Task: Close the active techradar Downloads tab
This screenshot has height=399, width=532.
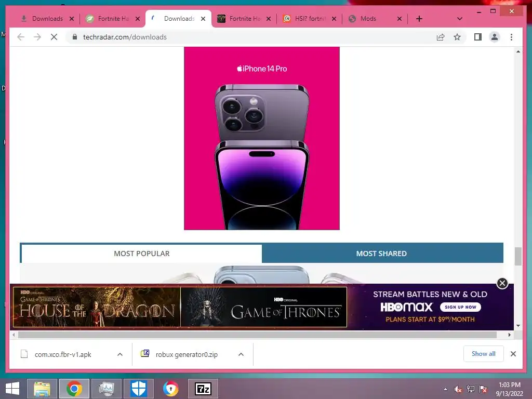Action: pos(203,19)
